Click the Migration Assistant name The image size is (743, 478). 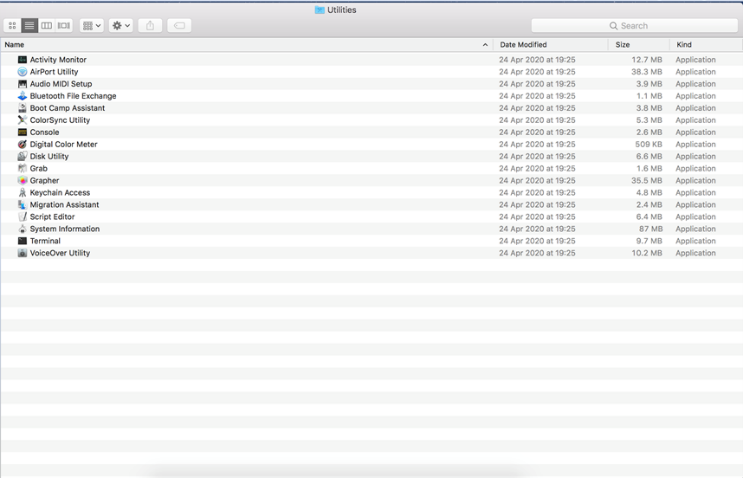[x=64, y=205]
